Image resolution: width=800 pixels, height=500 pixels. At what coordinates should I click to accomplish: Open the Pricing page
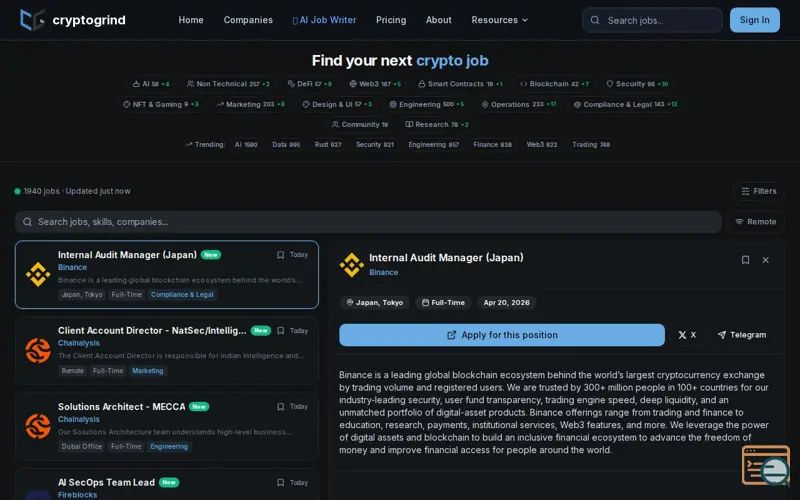[391, 20]
